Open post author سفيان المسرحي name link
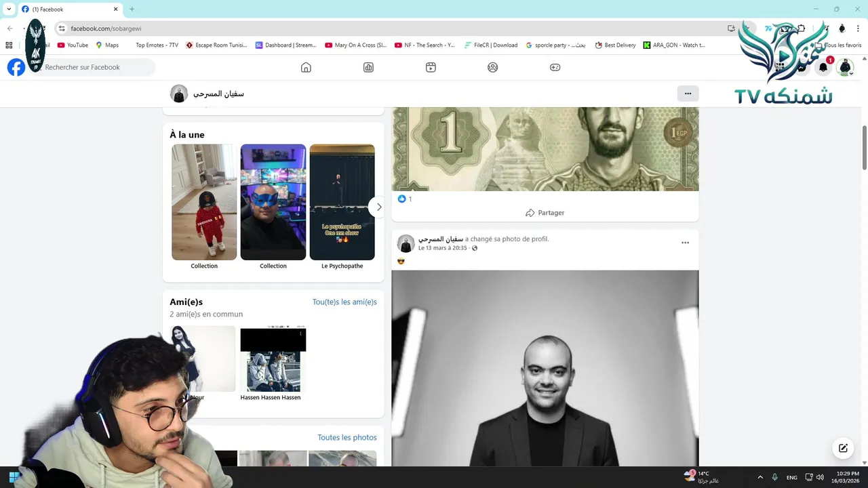868x488 pixels. tap(441, 239)
